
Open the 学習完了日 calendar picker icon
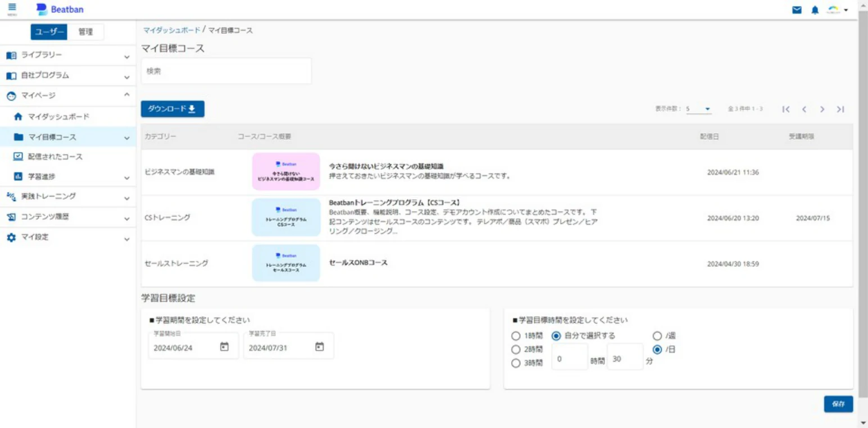[319, 347]
